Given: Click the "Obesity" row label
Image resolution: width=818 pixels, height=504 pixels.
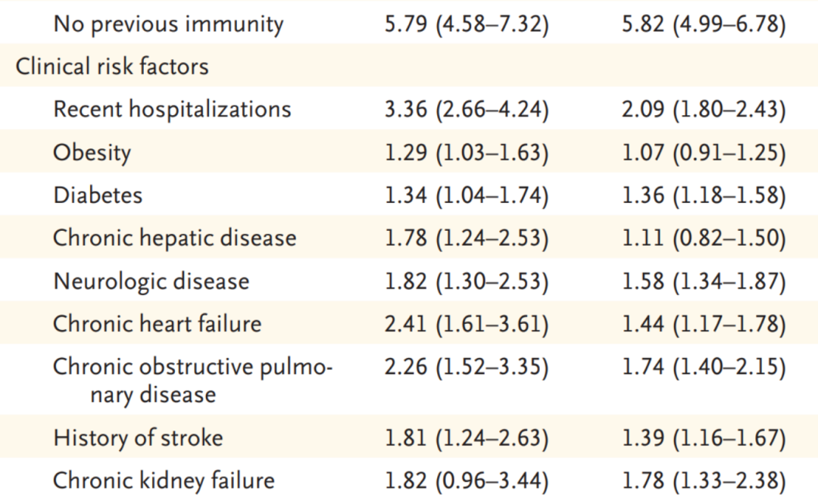Looking at the screenshot, I should pyautogui.click(x=92, y=152).
